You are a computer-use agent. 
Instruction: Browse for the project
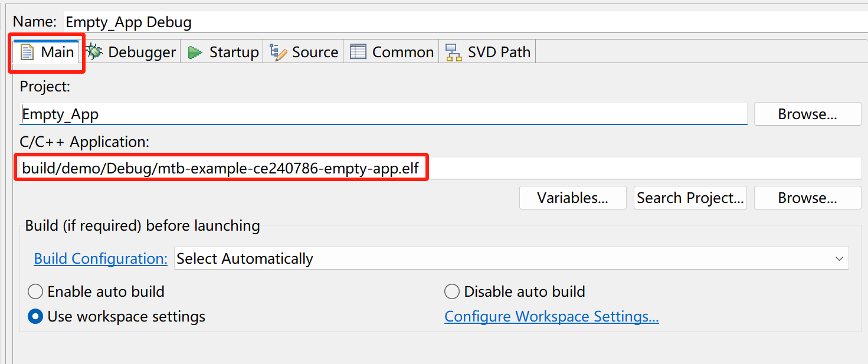807,114
